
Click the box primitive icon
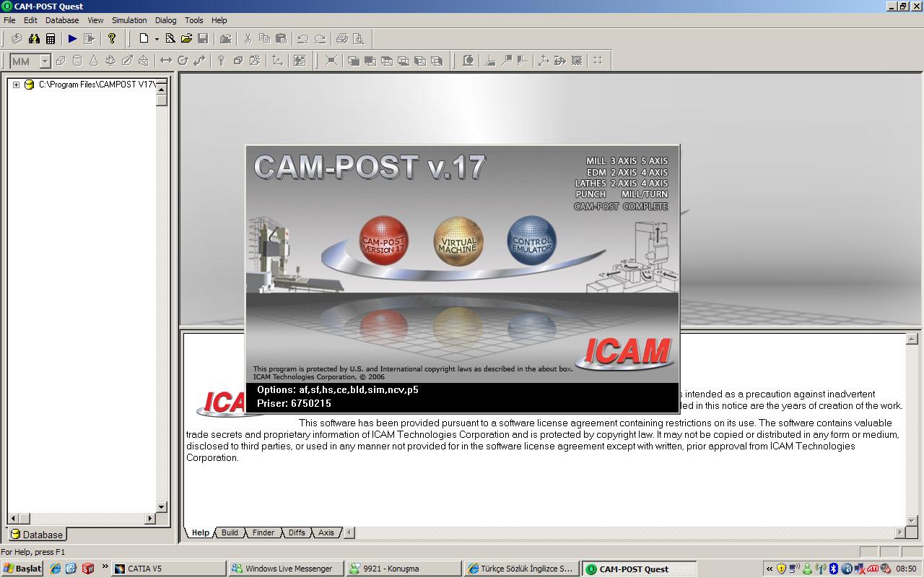[61, 61]
